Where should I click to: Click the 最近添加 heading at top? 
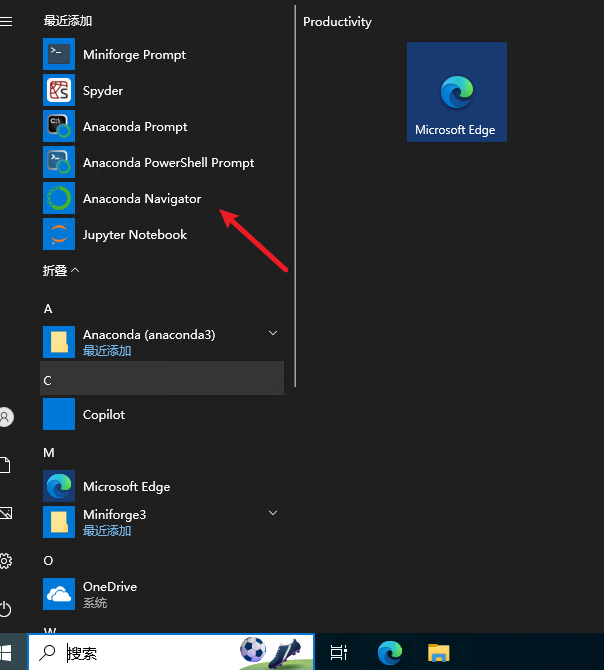(x=68, y=21)
